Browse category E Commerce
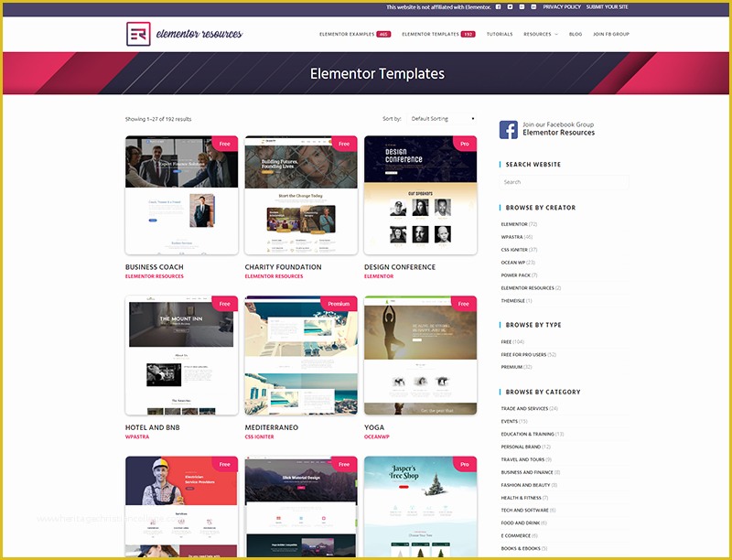 (519, 535)
